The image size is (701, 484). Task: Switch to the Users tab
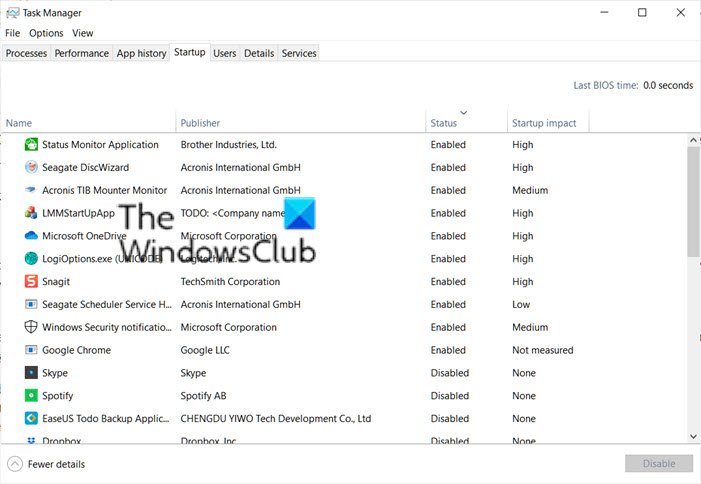[224, 53]
